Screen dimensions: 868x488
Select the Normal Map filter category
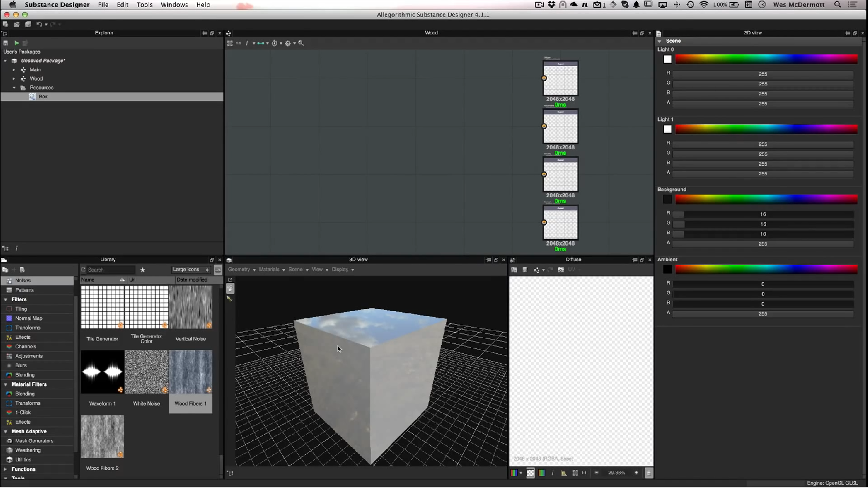pos(29,318)
